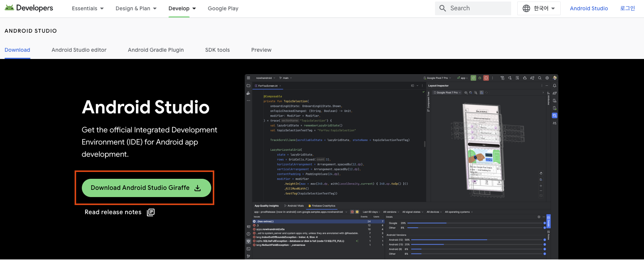Viewport: 644px width, 272px height.
Task: Click the Firebase Crashlytics tab in the IDE
Action: pos(322,206)
